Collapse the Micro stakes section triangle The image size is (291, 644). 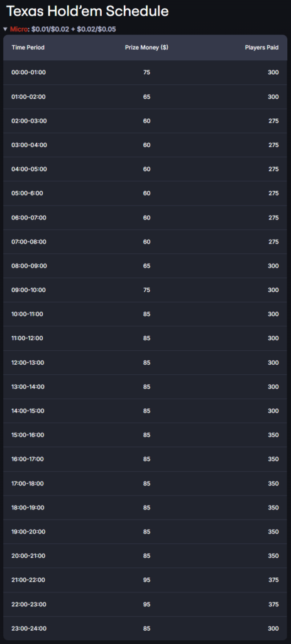pyautogui.click(x=5, y=29)
